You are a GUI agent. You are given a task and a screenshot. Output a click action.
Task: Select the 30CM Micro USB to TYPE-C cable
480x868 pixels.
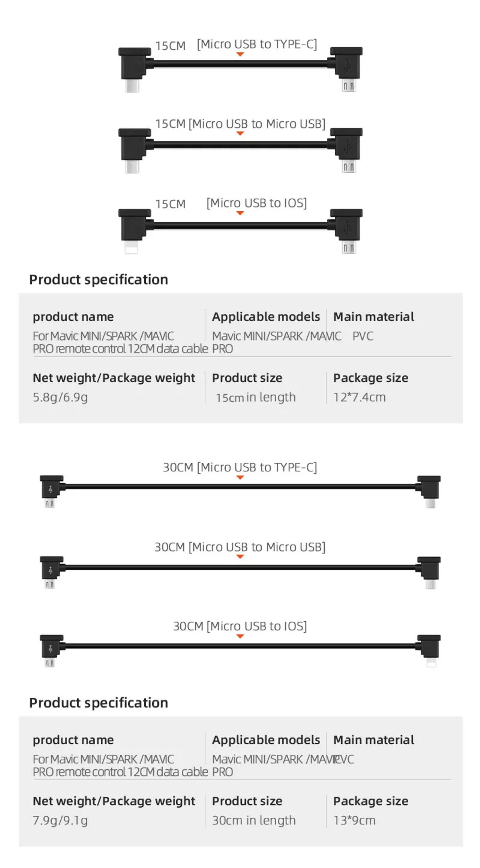coord(240,491)
